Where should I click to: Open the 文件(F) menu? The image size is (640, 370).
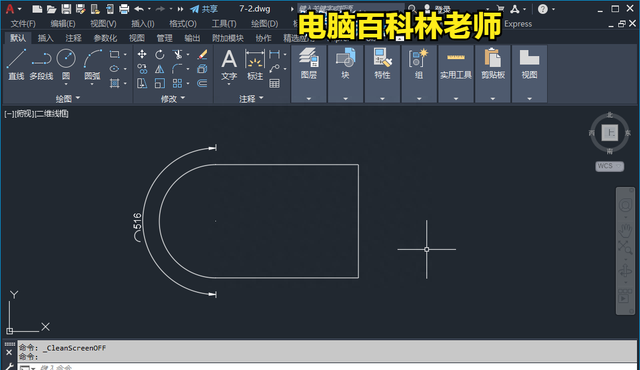[23, 24]
